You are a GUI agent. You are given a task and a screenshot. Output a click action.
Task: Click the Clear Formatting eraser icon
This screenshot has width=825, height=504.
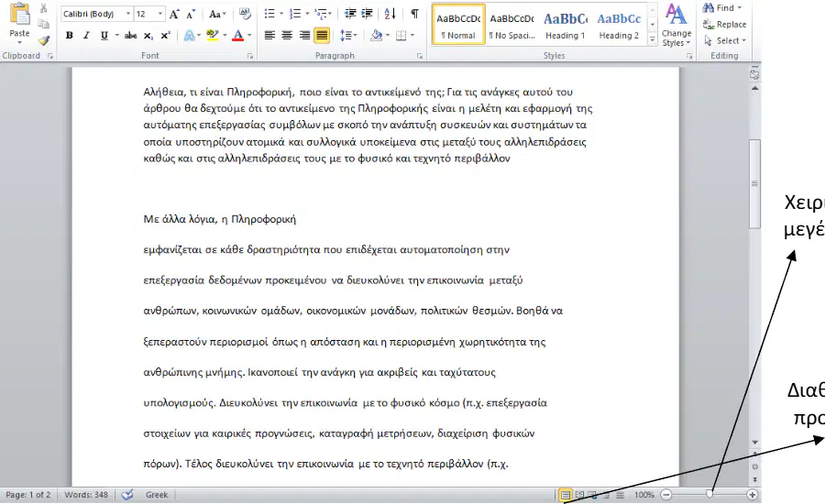tap(245, 14)
